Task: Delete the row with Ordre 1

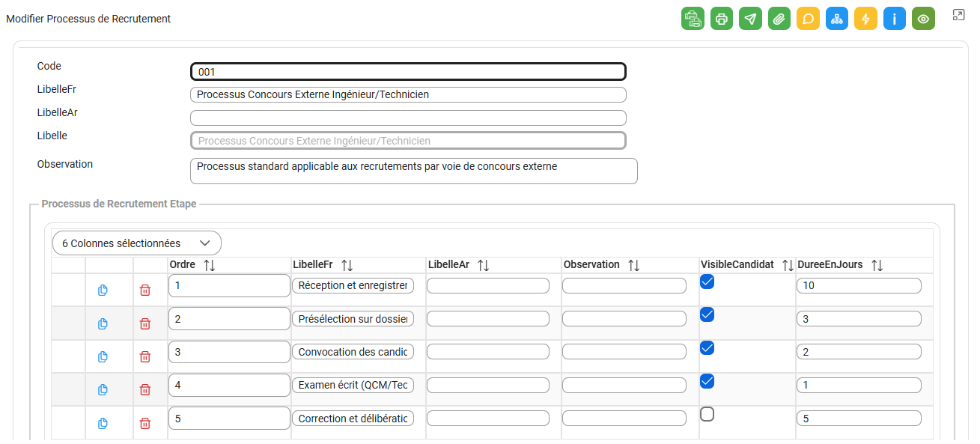Action: point(145,291)
